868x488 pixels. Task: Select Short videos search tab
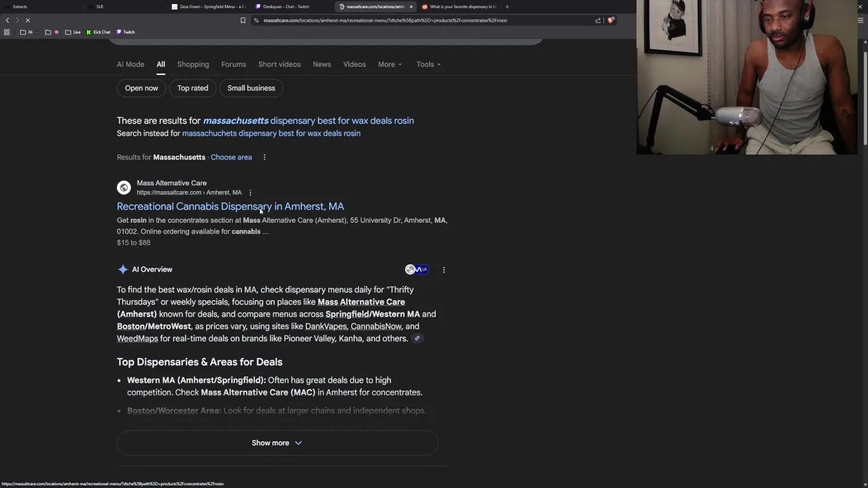point(279,64)
